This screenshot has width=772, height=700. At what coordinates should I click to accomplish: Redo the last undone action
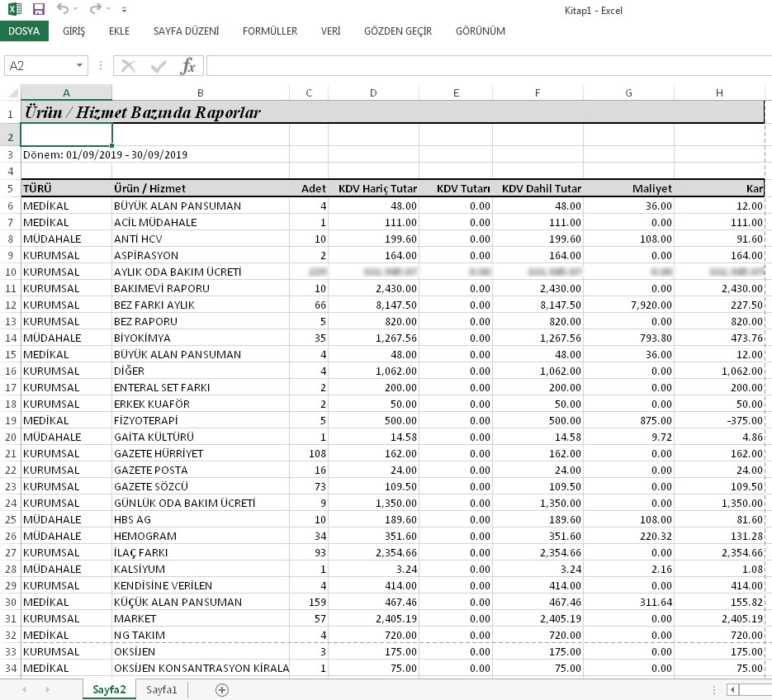tap(96, 8)
